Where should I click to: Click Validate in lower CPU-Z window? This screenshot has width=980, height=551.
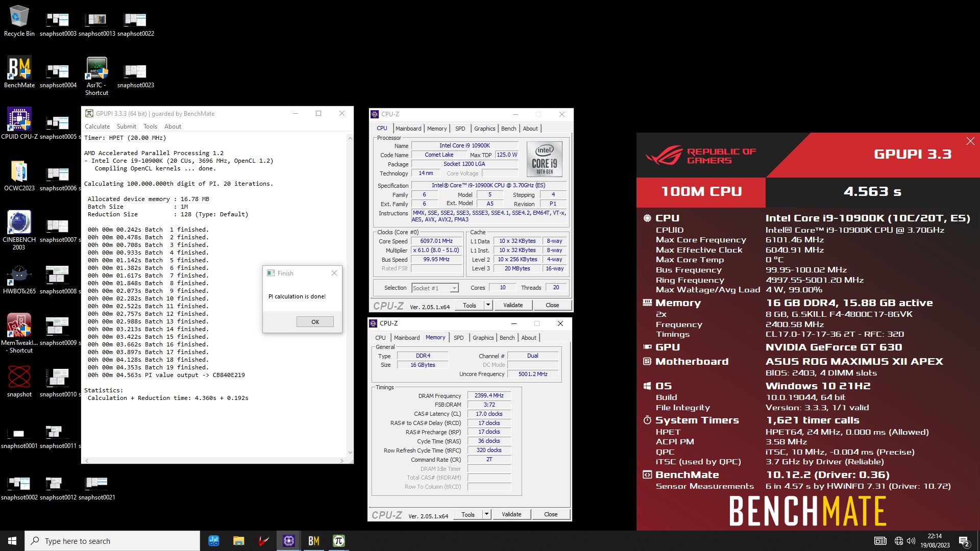click(511, 514)
